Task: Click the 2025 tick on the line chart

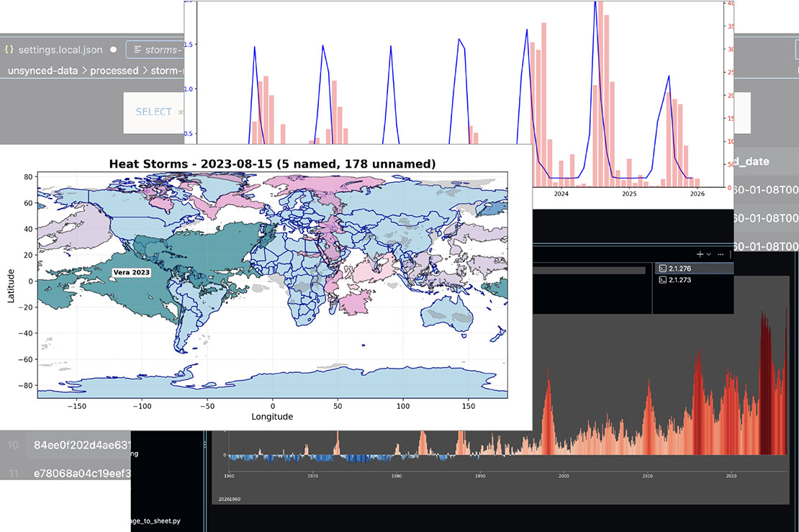Action: click(x=629, y=194)
